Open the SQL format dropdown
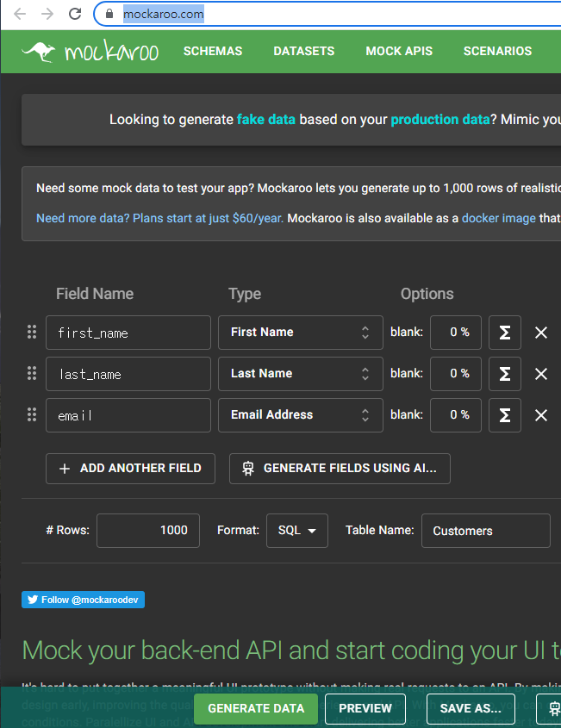 297,531
